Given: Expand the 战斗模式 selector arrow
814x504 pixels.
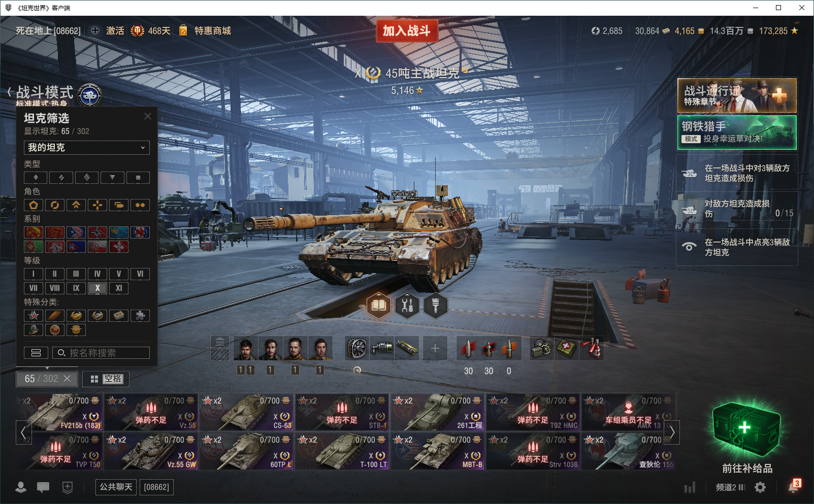Looking at the screenshot, I should coord(10,92).
